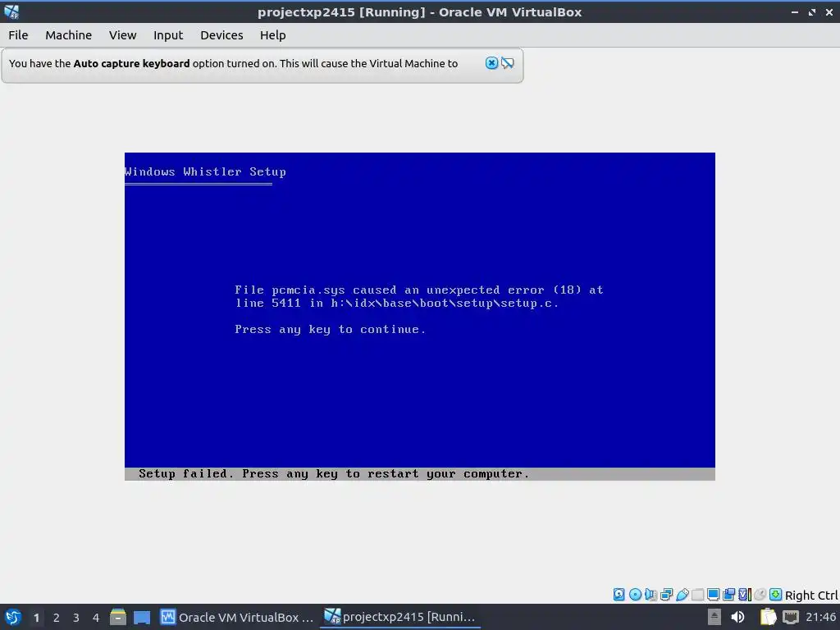Viewport: 840px width, 630px height.
Task: Switch to workspace 2
Action: click(57, 618)
